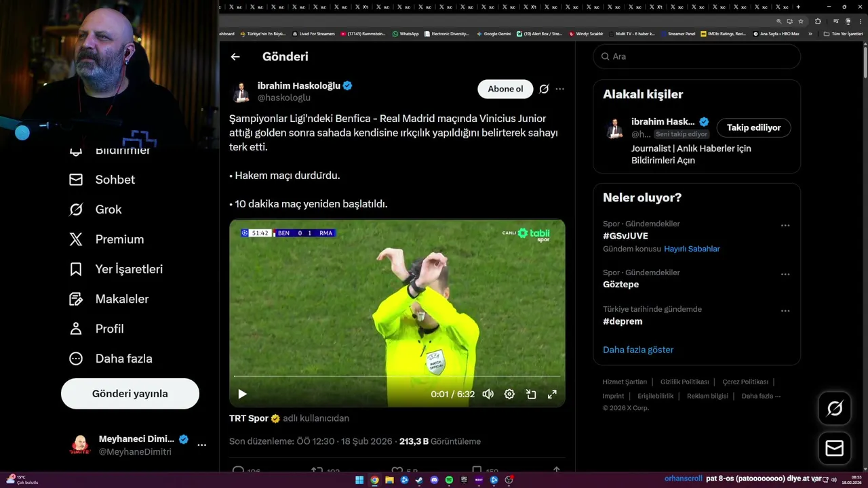Open Yer İşaretleri bookmarks

point(116,269)
